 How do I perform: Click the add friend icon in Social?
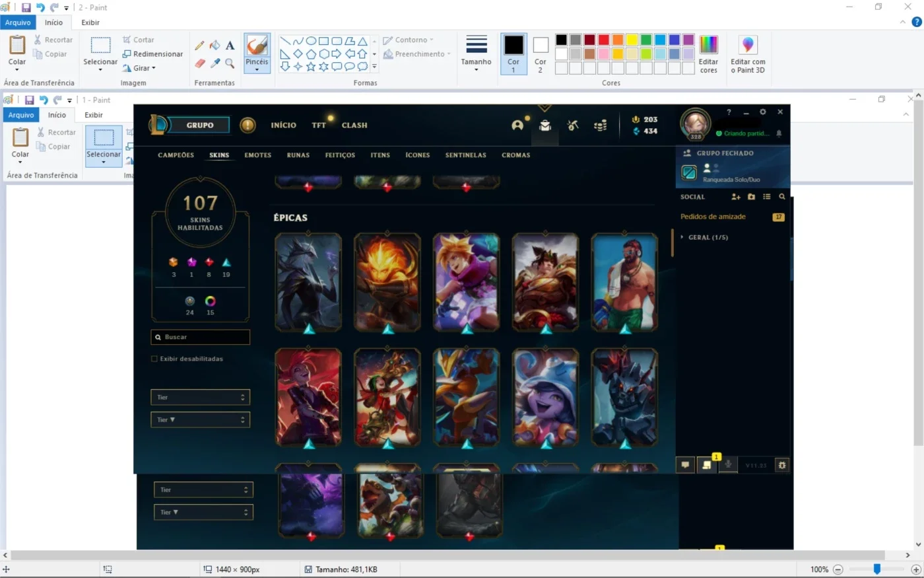coord(736,197)
